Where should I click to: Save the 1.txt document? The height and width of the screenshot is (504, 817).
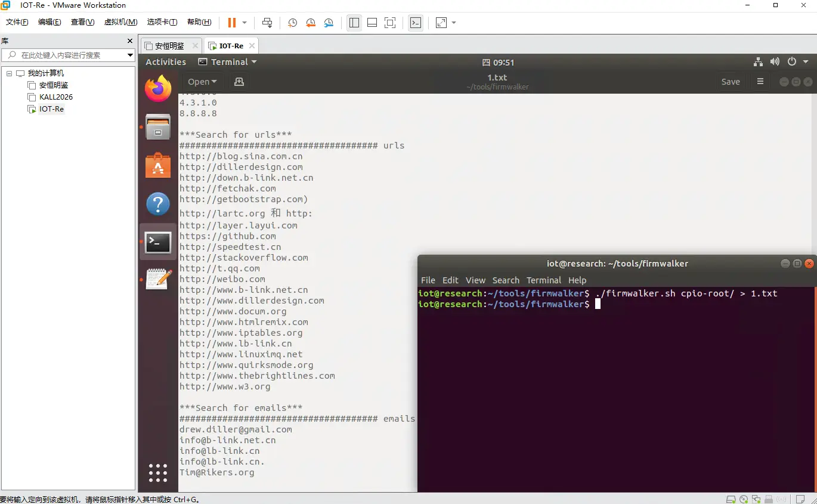point(731,82)
